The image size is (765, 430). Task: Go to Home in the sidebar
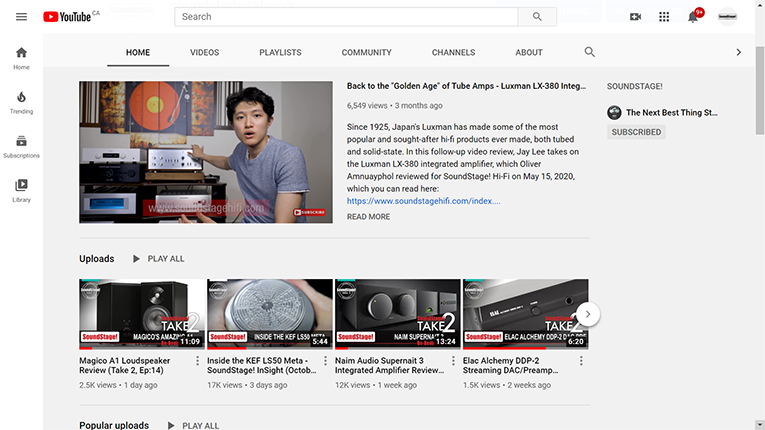click(x=21, y=59)
